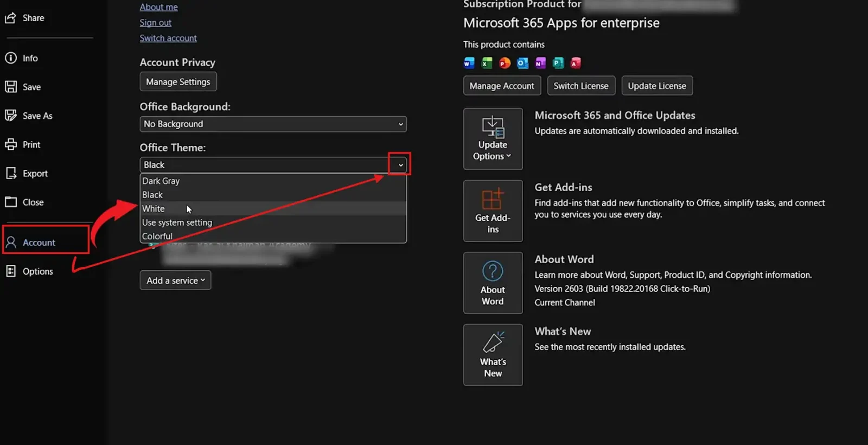Open Word Options from the sidebar
Viewport: 868px width, 445px height.
pos(37,271)
